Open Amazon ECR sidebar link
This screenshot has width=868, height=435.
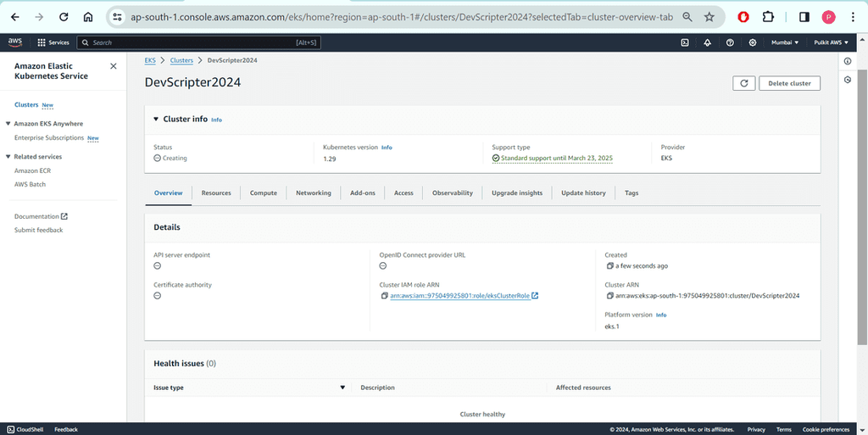click(33, 171)
